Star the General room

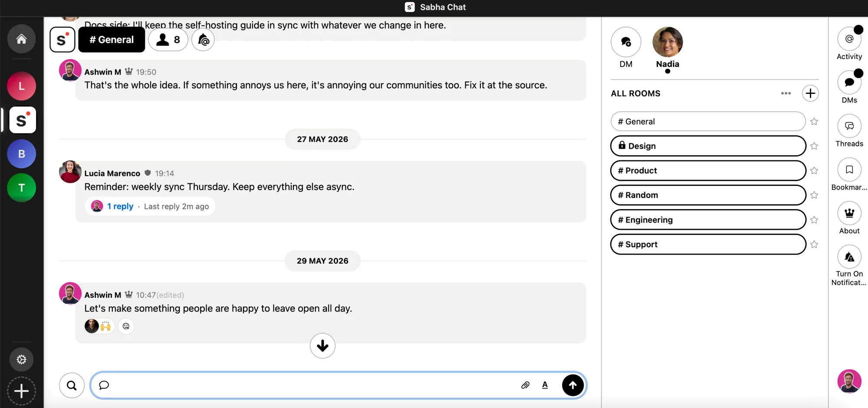click(814, 122)
